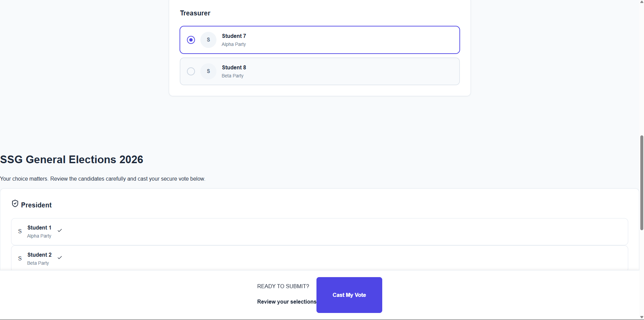
Task: Select the Student 8 radio button
Action: [191, 71]
